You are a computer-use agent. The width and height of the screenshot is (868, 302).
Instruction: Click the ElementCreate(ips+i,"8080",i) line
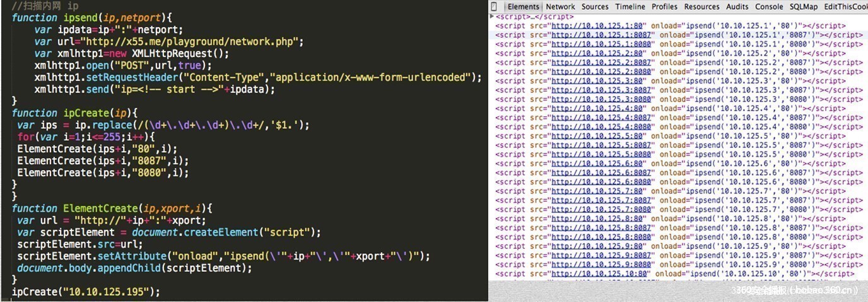point(103,173)
